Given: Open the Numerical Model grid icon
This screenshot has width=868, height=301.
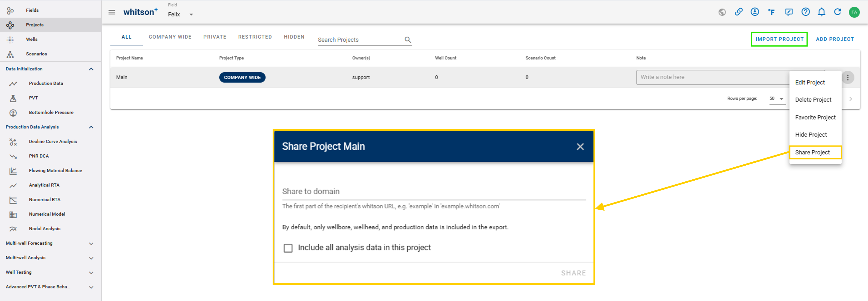Looking at the screenshot, I should 13,214.
